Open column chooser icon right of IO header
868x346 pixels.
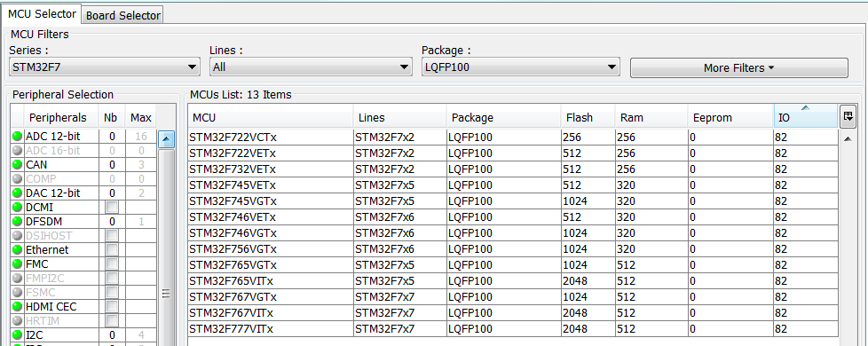tap(848, 117)
